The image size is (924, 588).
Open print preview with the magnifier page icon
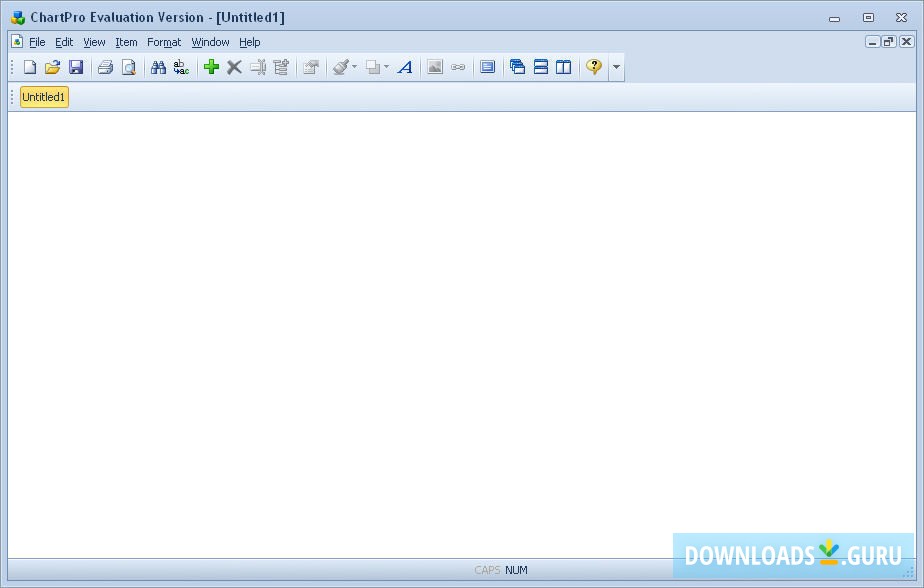(x=128, y=67)
